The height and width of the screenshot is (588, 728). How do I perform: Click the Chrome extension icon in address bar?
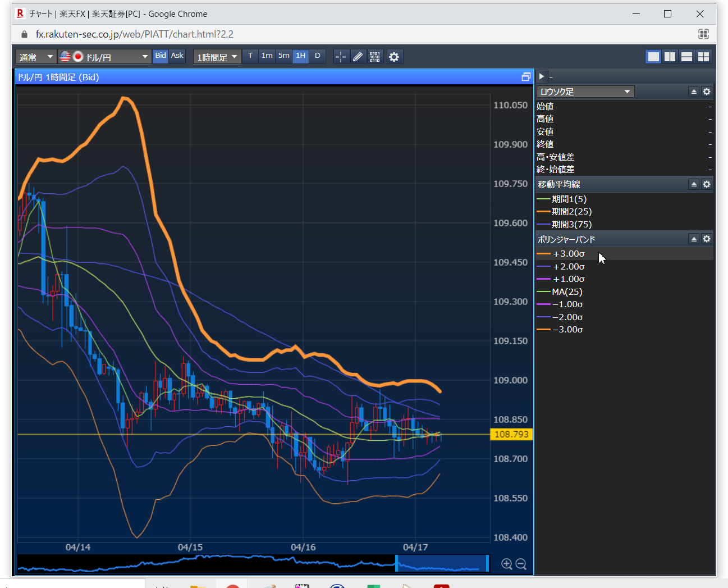pos(703,34)
